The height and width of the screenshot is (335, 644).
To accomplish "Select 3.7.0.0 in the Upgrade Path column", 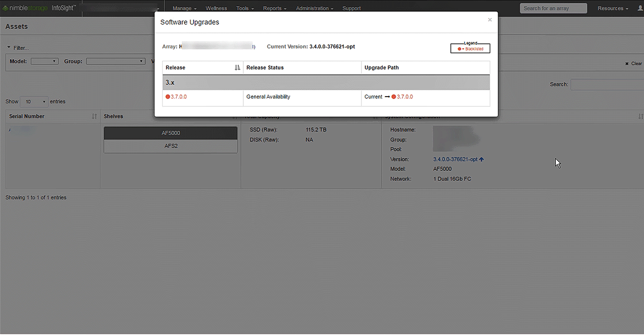I will (x=405, y=97).
